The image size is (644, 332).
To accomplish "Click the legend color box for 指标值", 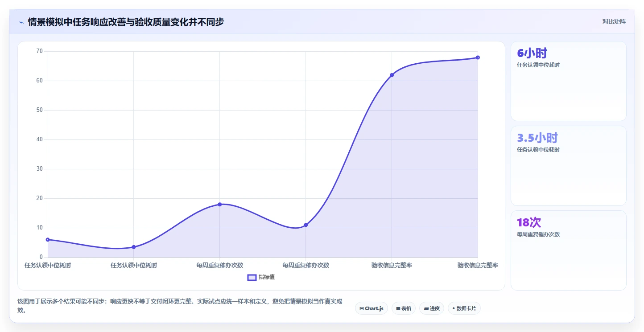I will click(252, 277).
